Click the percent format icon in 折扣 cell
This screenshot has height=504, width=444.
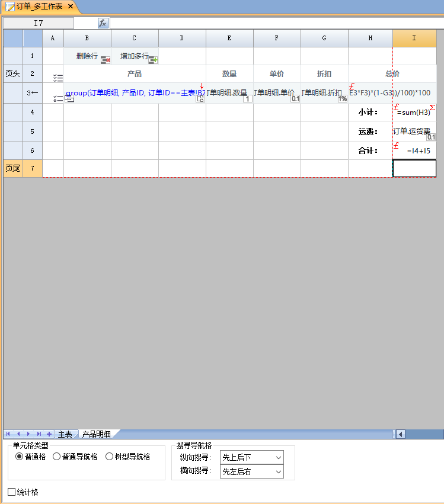[343, 98]
